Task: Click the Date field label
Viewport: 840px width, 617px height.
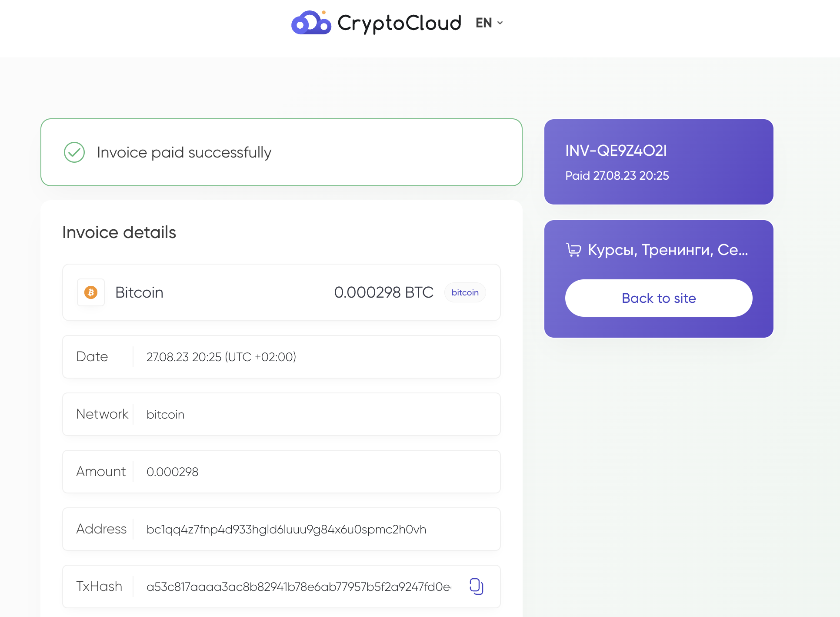Action: click(92, 356)
